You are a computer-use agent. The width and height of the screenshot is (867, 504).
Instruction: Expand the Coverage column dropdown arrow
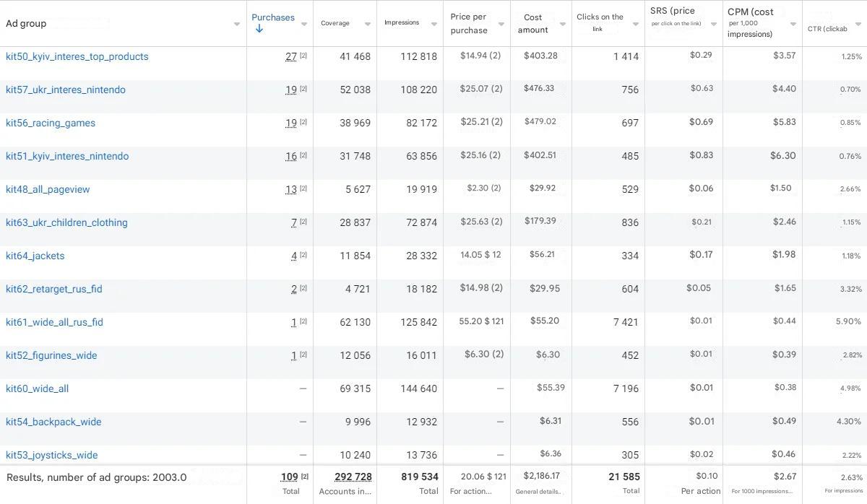point(368,24)
